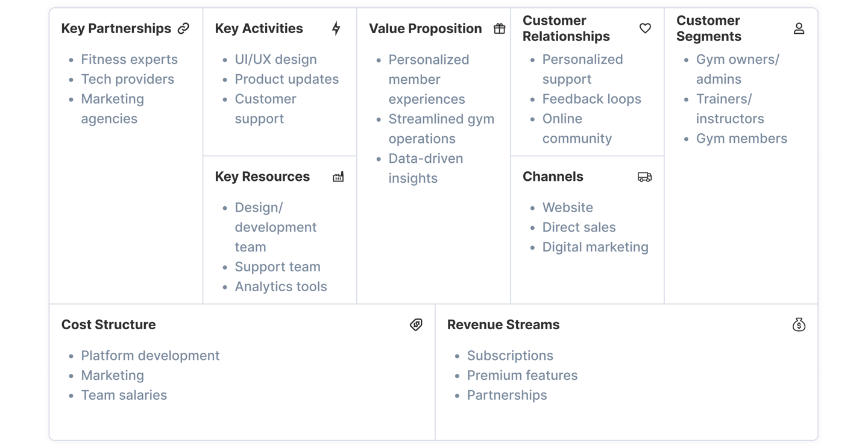Select the Key Partnerships heading
The width and height of the screenshot is (868, 448).
pos(116,28)
